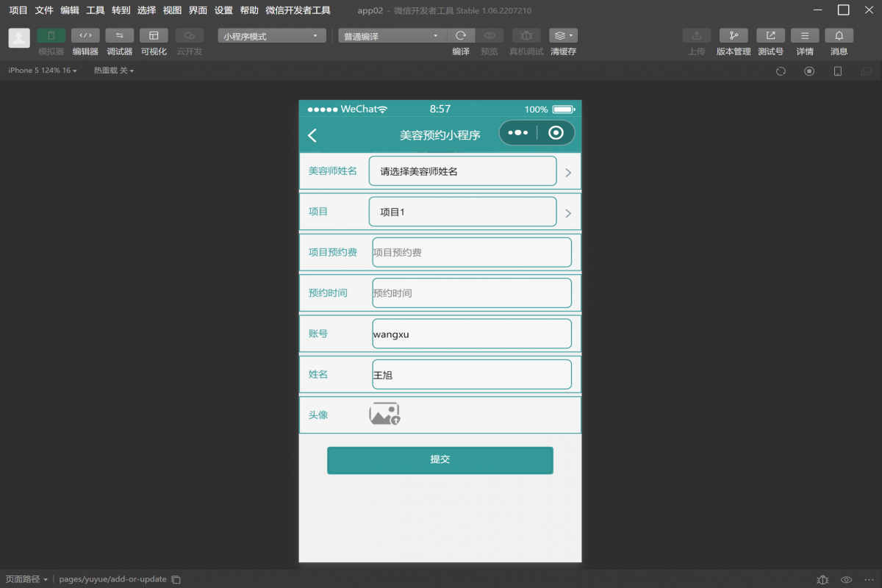Open iPhone 5 device selector dropdown
Screen dimensions: 882x588
click(43, 71)
